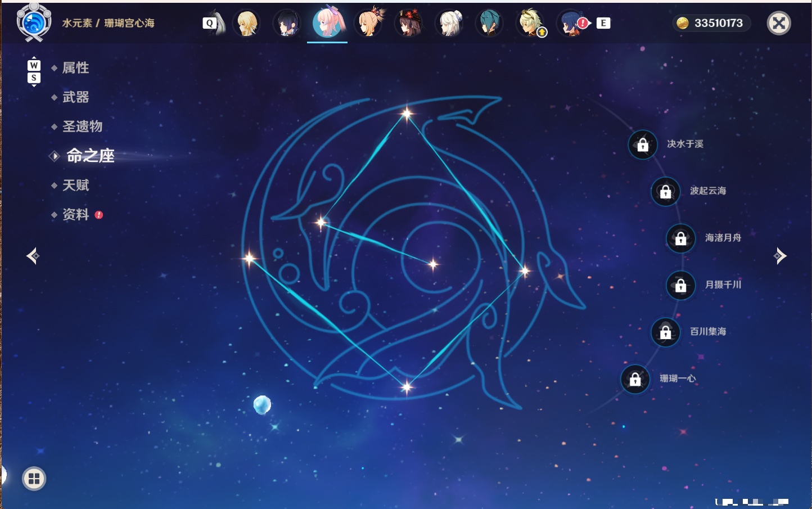This screenshot has width=812, height=509.
Task: Close the character screen
Action: click(x=779, y=23)
